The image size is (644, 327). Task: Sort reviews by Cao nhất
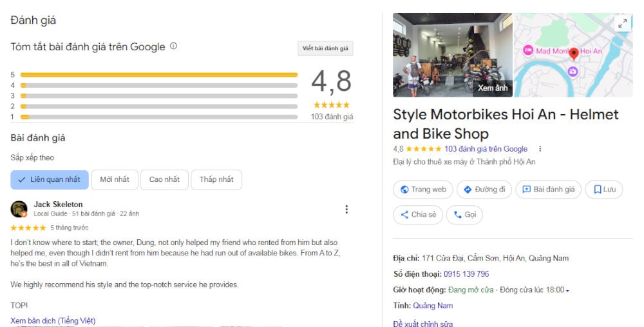(x=164, y=180)
